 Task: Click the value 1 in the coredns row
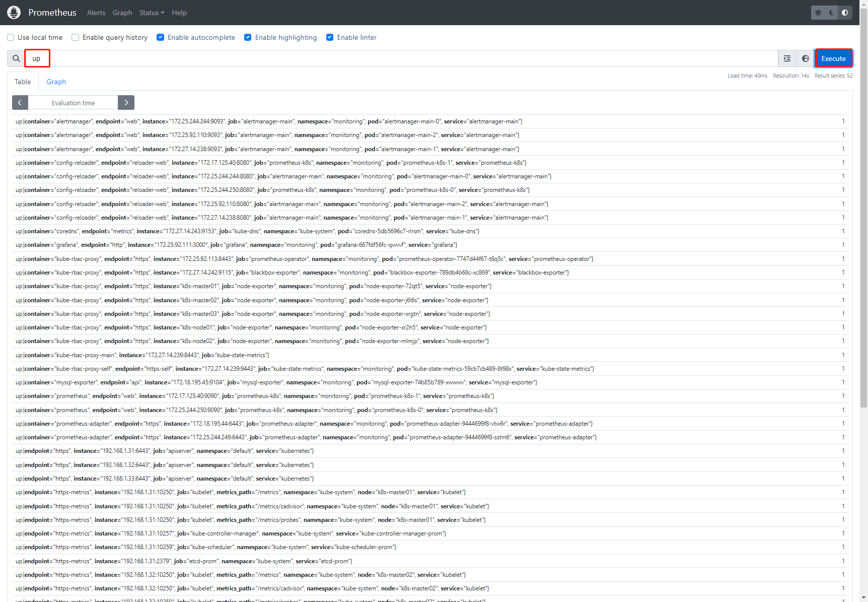(843, 231)
